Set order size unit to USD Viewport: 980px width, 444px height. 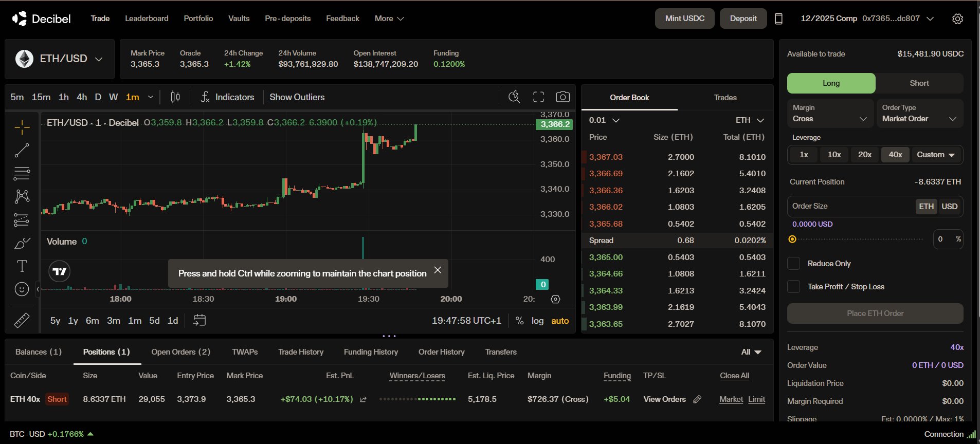point(949,206)
